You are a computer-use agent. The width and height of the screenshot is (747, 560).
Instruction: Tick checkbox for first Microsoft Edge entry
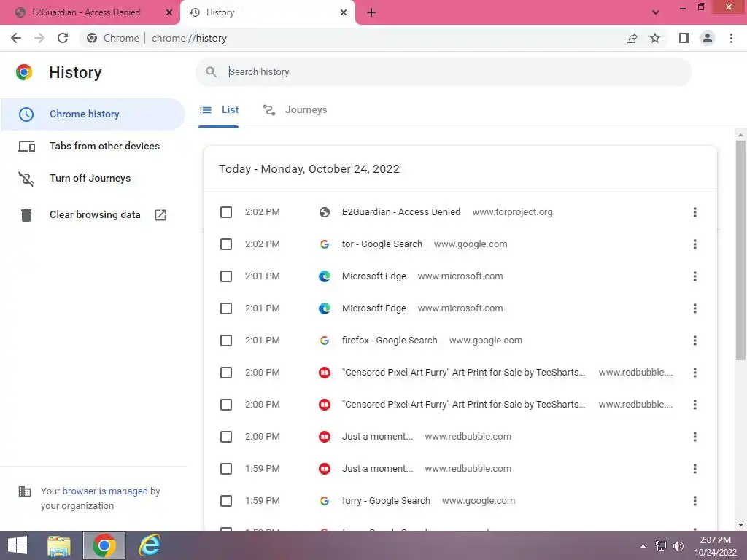point(226,276)
